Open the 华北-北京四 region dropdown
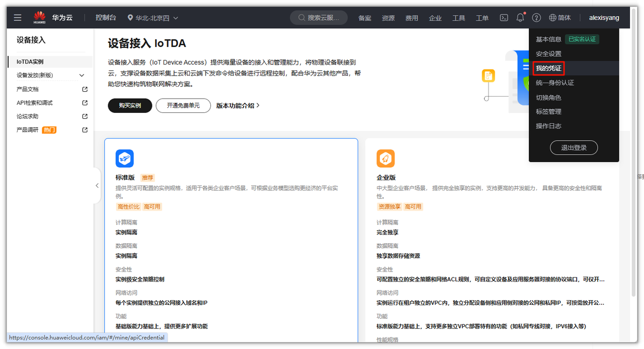The height and width of the screenshot is (349, 644). click(x=153, y=18)
